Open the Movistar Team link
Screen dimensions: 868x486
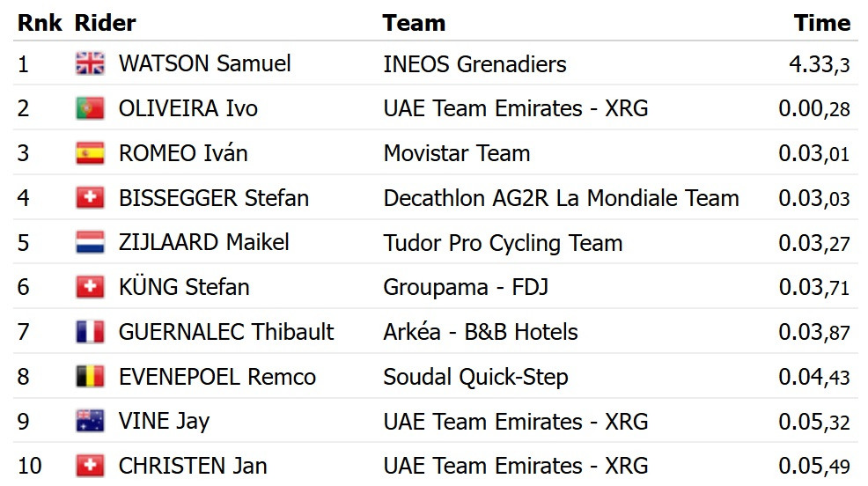click(x=457, y=153)
